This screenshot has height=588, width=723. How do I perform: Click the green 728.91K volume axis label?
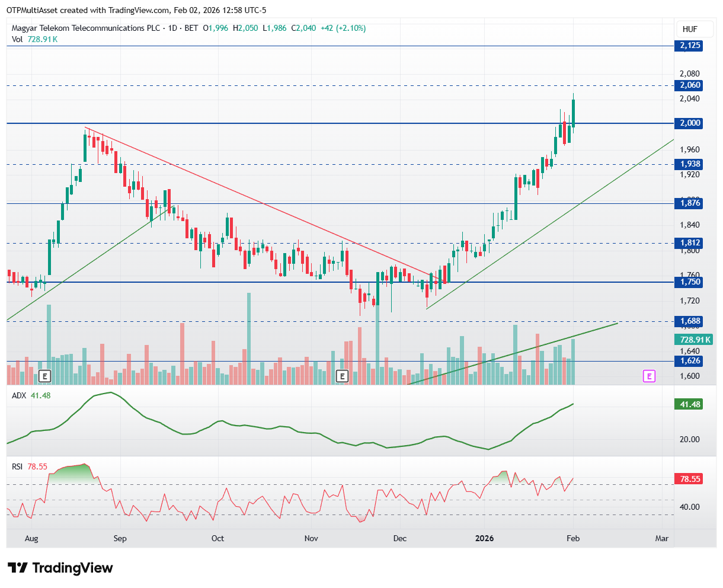693,340
